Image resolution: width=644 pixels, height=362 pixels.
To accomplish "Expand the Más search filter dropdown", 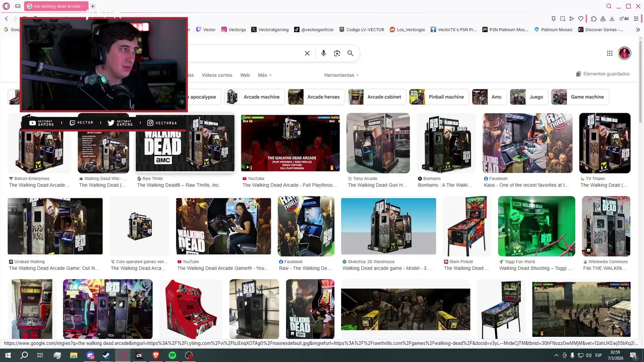I will (265, 75).
